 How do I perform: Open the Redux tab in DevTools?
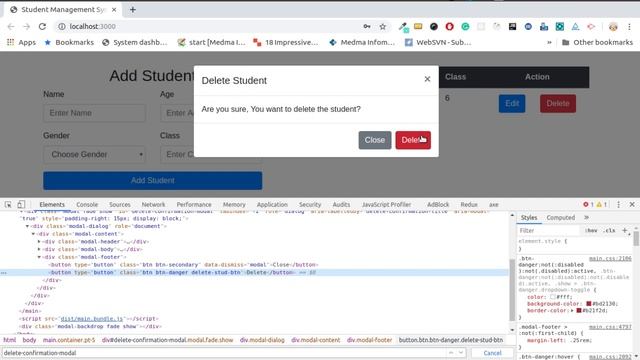click(469, 204)
